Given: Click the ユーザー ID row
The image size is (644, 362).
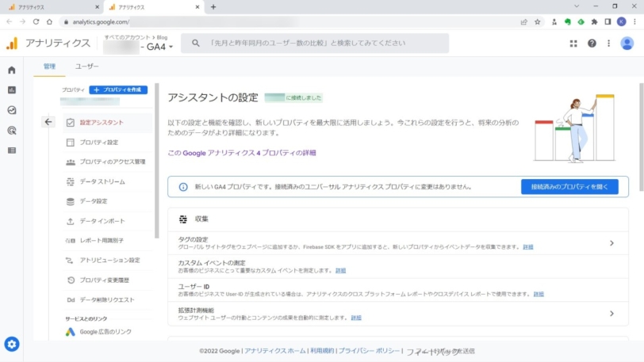Looking at the screenshot, I should [398, 290].
